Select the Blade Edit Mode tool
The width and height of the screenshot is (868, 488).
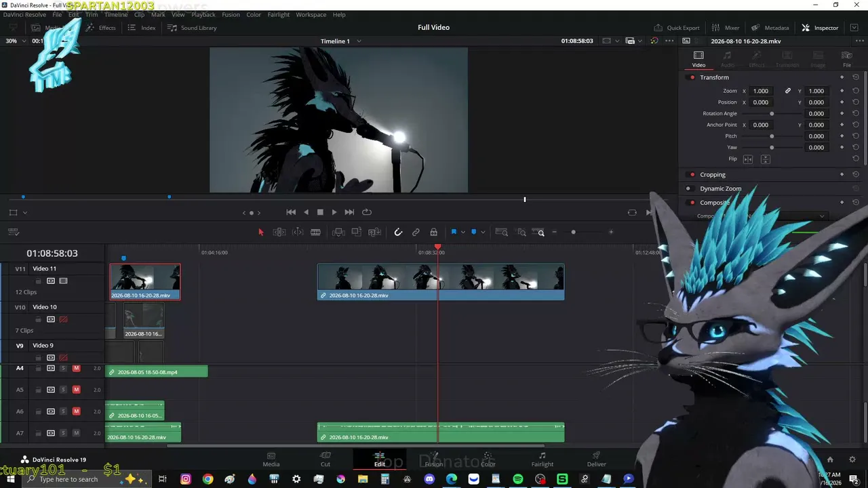pos(315,232)
